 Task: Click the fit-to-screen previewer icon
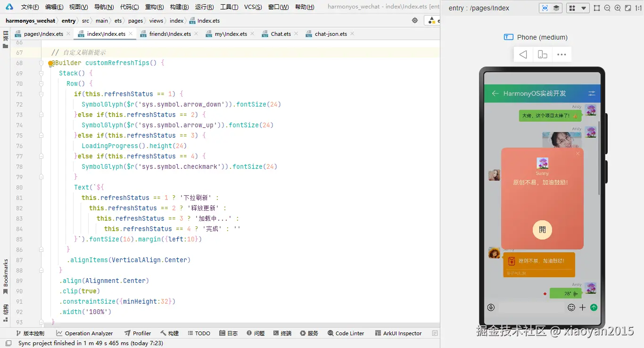[x=627, y=8]
